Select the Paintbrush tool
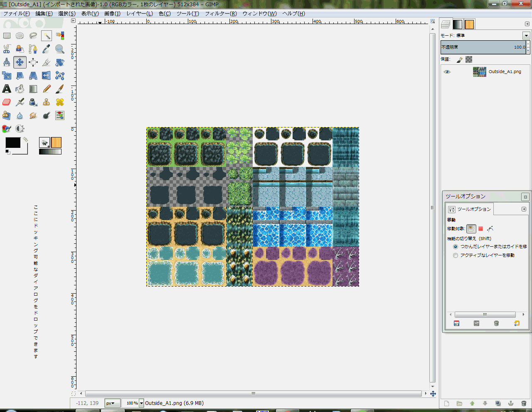The height and width of the screenshot is (412, 532). coord(60,89)
